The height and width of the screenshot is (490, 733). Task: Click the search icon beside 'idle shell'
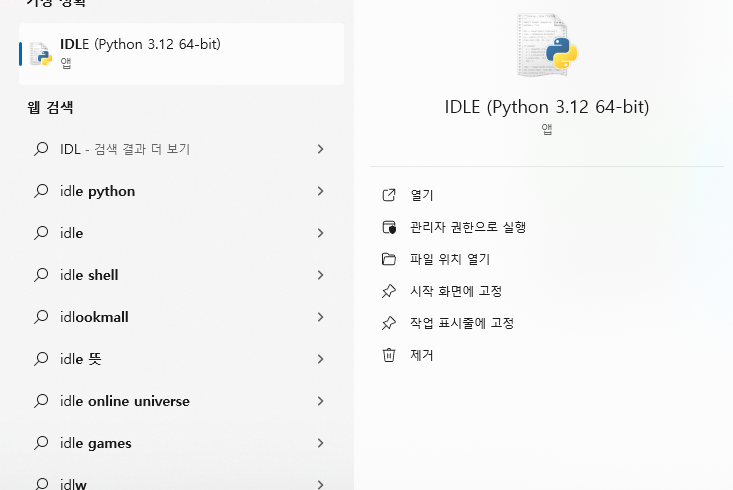coord(41,275)
